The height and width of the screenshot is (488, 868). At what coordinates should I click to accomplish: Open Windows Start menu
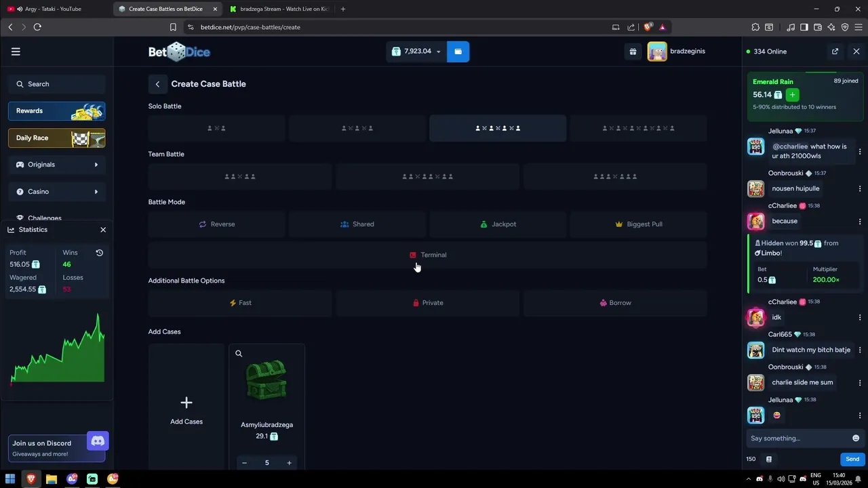point(10,479)
